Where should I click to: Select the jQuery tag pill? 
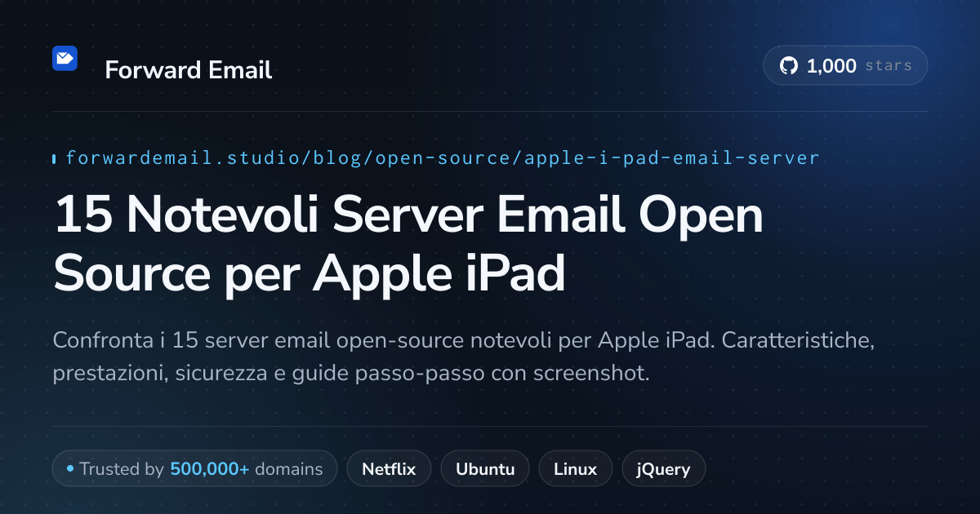click(664, 469)
